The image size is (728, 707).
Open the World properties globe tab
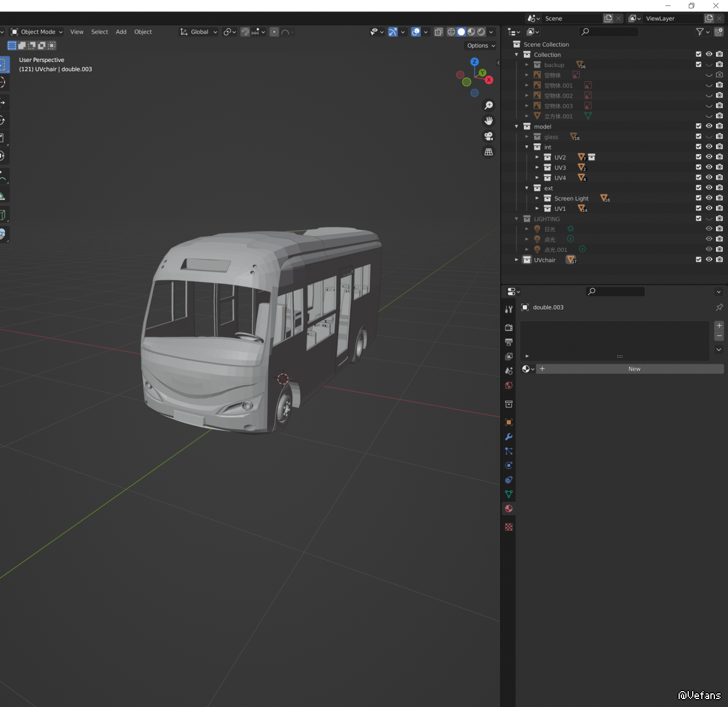click(x=509, y=385)
